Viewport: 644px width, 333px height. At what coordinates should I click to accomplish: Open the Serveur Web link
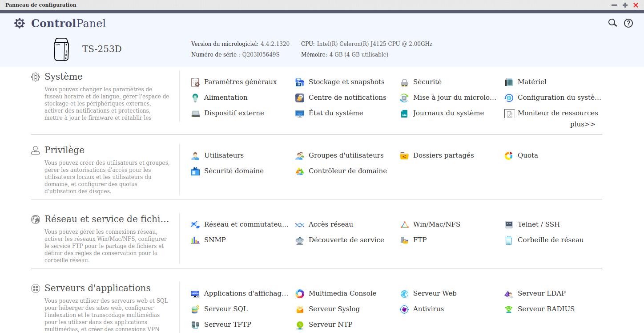point(435,293)
